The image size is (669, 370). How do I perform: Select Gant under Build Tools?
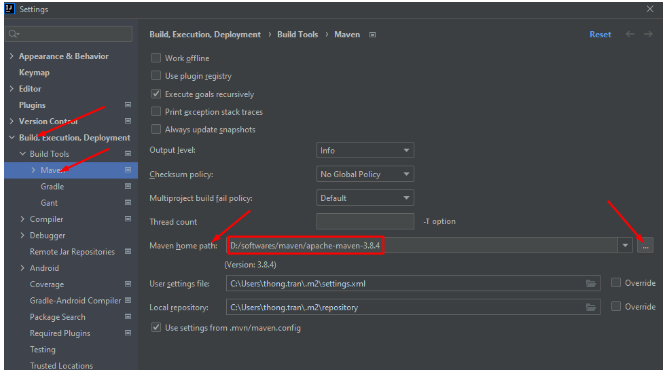(49, 203)
